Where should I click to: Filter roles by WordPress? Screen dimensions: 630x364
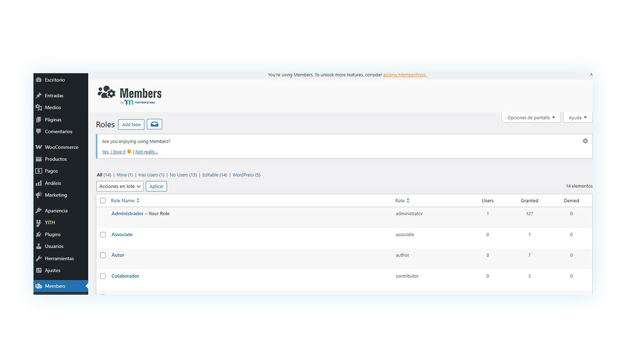243,175
